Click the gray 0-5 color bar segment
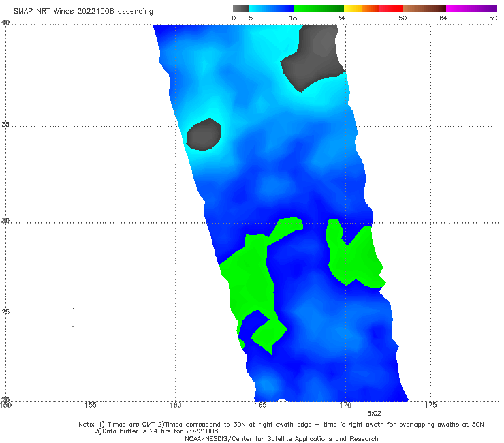This screenshot has height=443, width=504. coord(241,8)
